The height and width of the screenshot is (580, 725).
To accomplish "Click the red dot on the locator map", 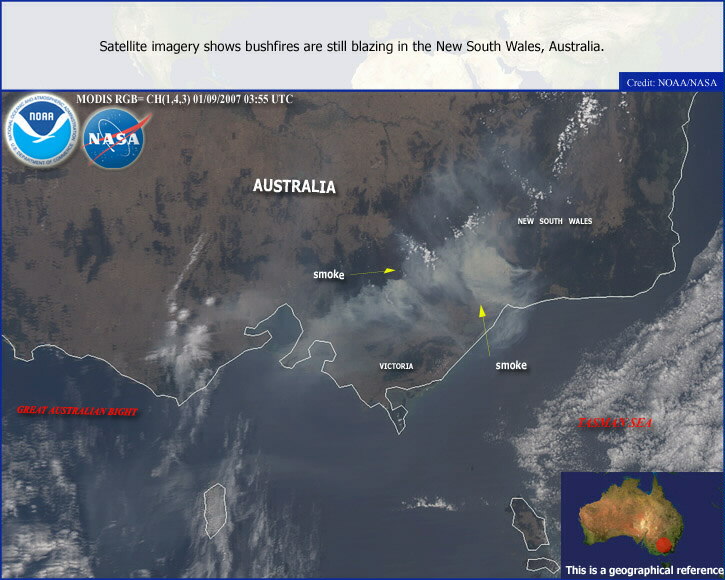I will (x=663, y=545).
